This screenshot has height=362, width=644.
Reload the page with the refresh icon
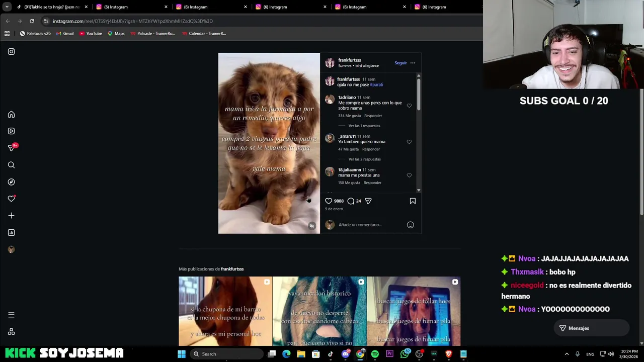click(x=32, y=21)
